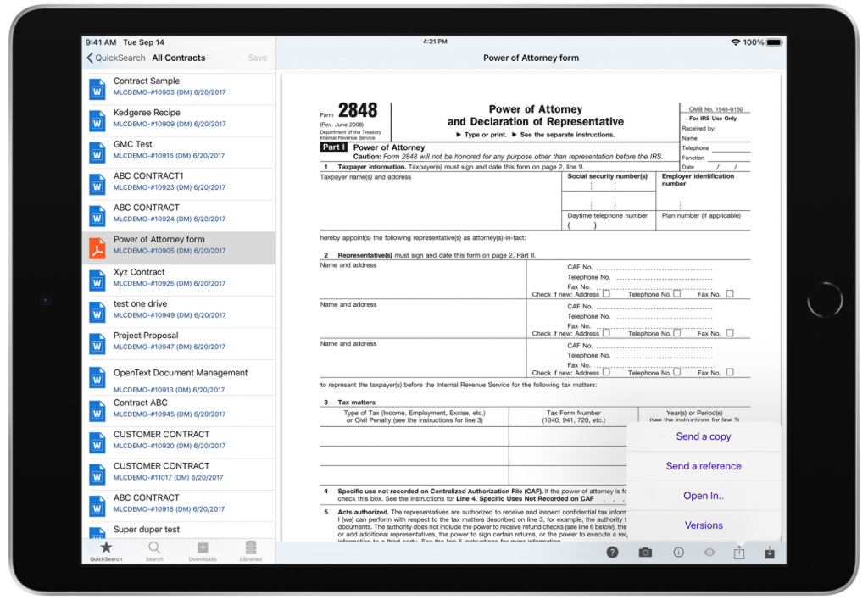Screen dimensions: 868x600
Task: Select the Open In.. menu option
Action: click(704, 496)
